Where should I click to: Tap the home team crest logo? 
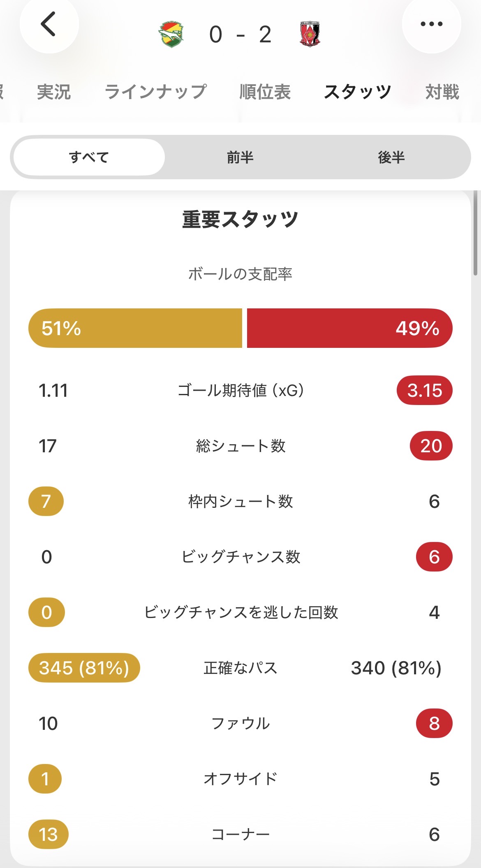coord(171,35)
